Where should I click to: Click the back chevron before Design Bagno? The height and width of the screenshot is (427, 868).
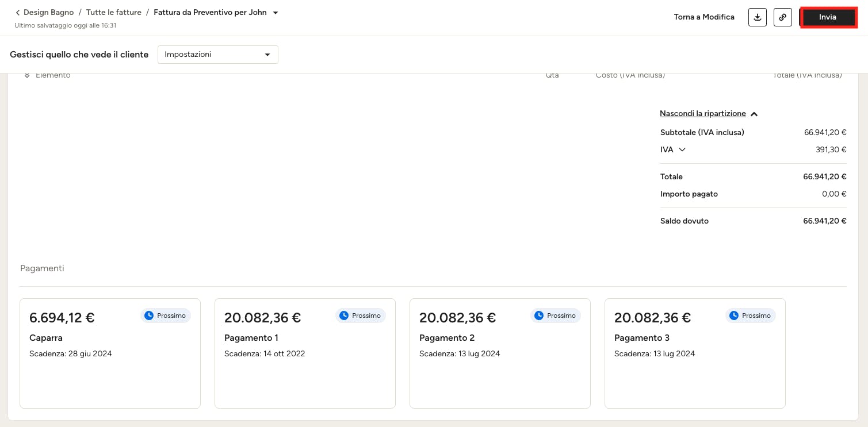[x=17, y=13]
